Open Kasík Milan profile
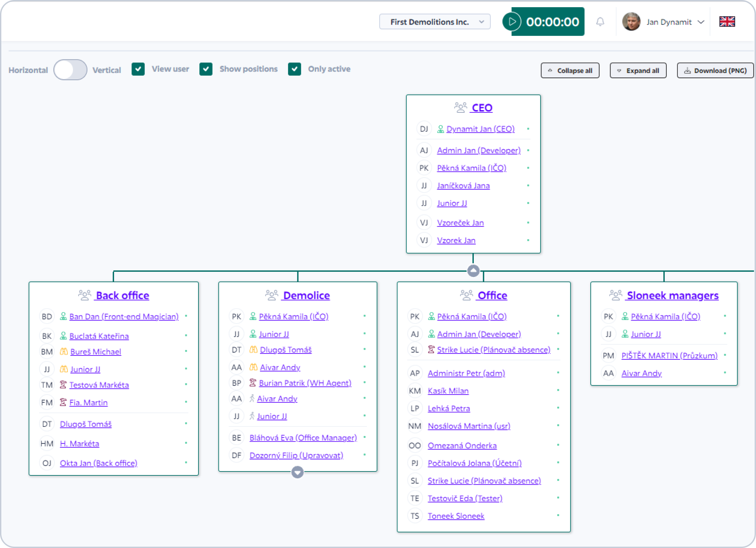This screenshot has width=756, height=548. pyautogui.click(x=448, y=391)
